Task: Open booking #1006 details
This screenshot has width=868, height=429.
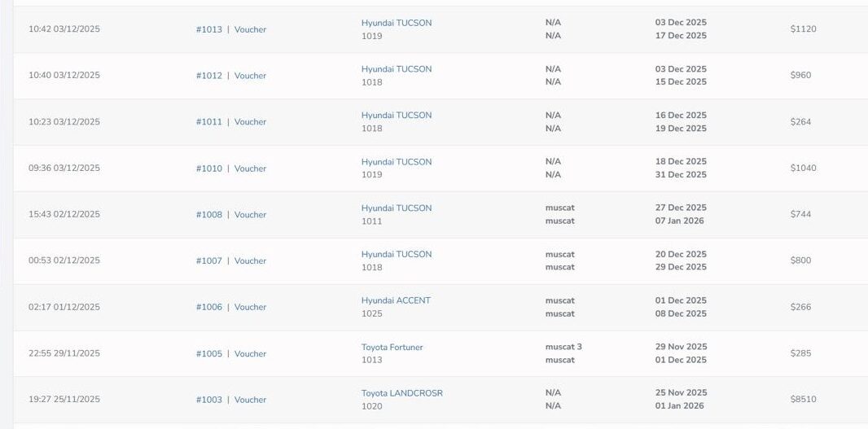Action: pyautogui.click(x=208, y=308)
